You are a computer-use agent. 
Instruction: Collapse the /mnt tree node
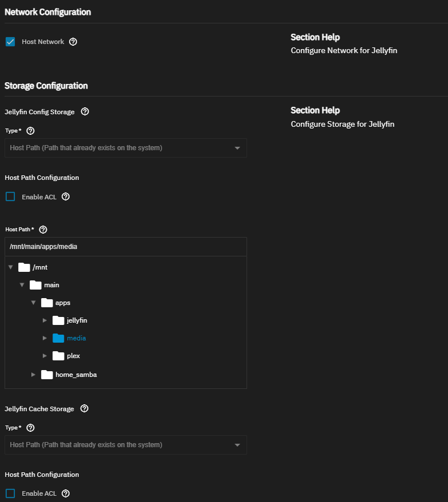click(x=10, y=267)
